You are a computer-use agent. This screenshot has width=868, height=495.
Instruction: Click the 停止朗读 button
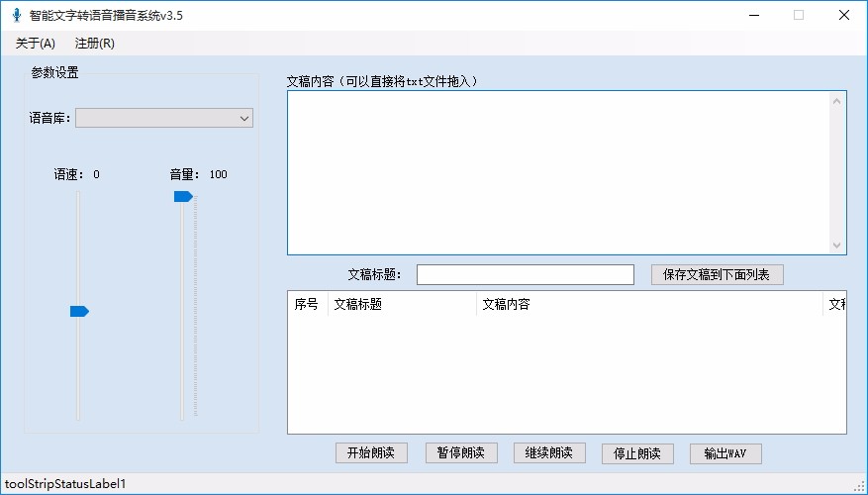pyautogui.click(x=637, y=454)
